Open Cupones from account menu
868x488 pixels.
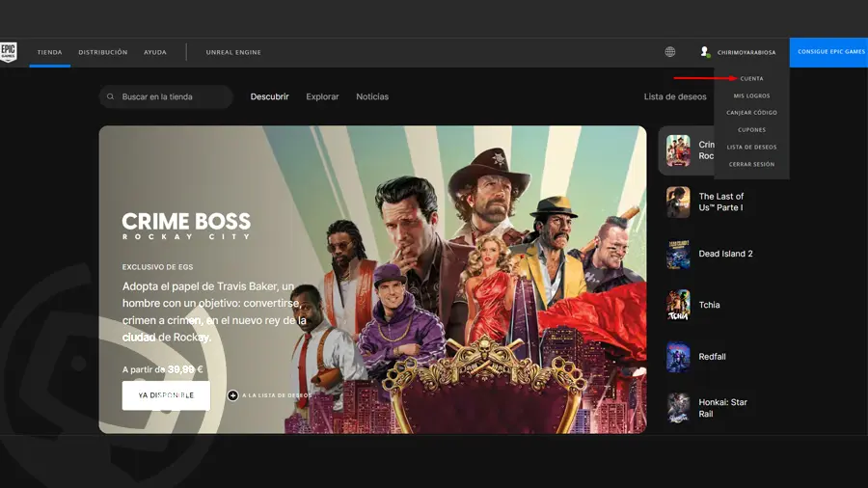(x=751, y=130)
